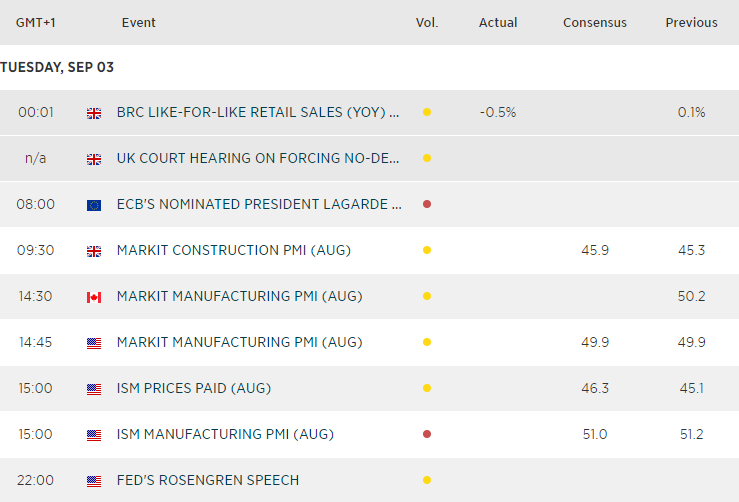This screenshot has height=502, width=739.
Task: Click UK flag beside BRC Retail Sales
Action: 94,113
